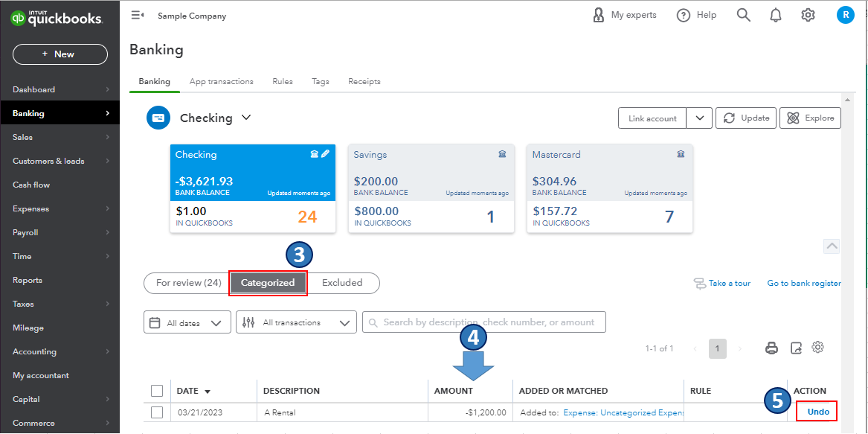The width and height of the screenshot is (868, 434).
Task: Open the notifications bell
Action: [776, 15]
